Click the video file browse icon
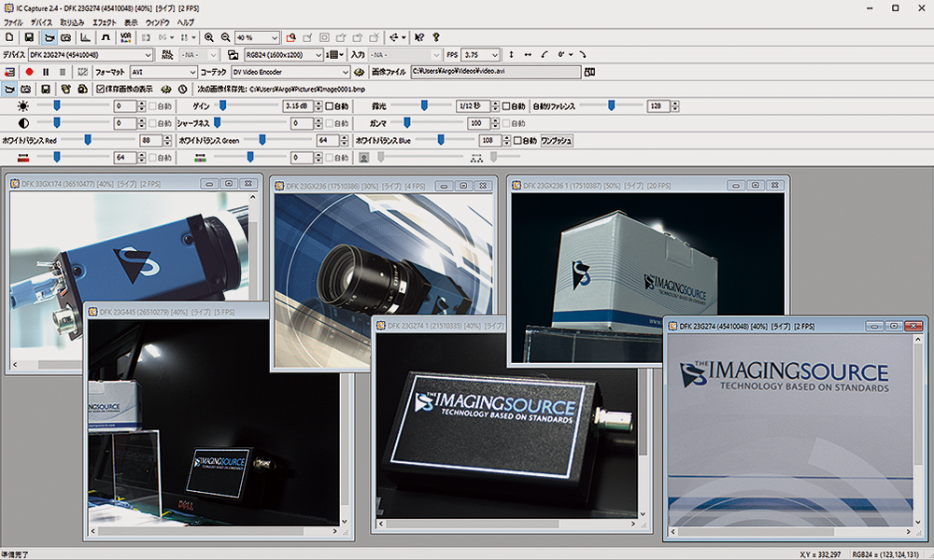This screenshot has height=560, width=934. (x=589, y=72)
